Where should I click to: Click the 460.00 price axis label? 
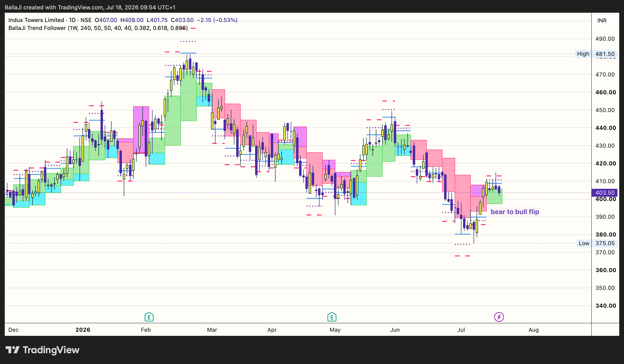click(606, 92)
